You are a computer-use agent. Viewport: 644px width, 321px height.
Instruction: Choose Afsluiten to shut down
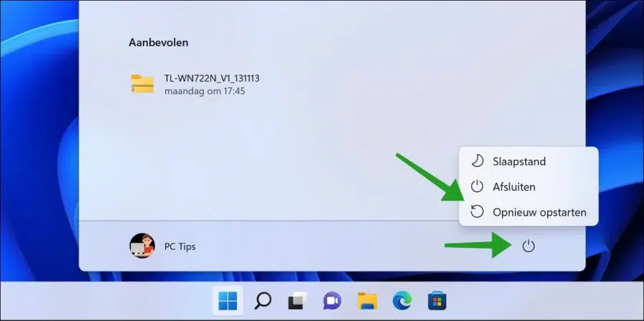coord(528,186)
